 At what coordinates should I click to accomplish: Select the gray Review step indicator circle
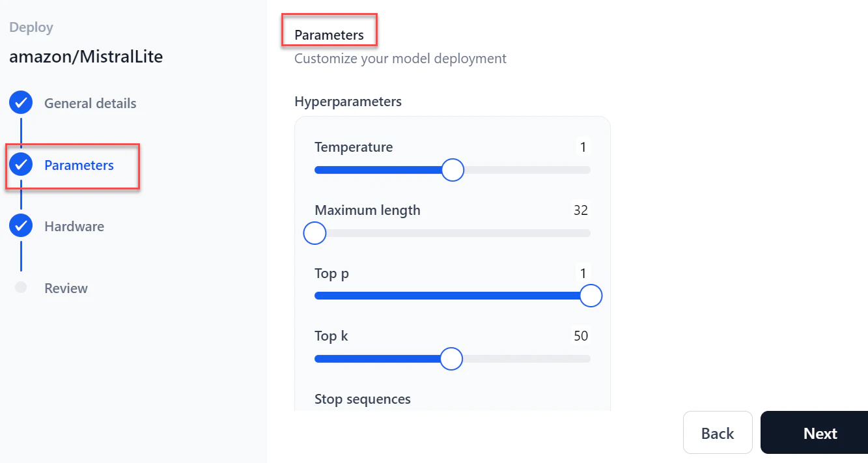pos(20,287)
